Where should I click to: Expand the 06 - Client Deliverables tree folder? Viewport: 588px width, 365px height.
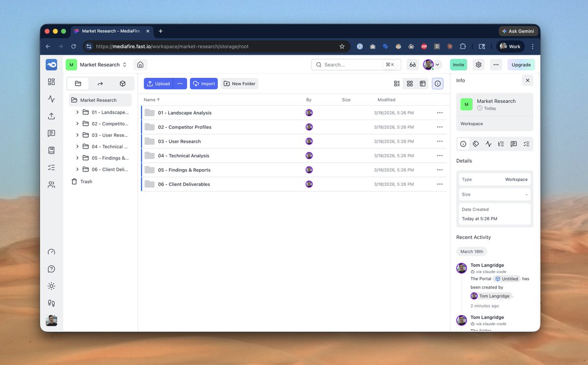[77, 170]
